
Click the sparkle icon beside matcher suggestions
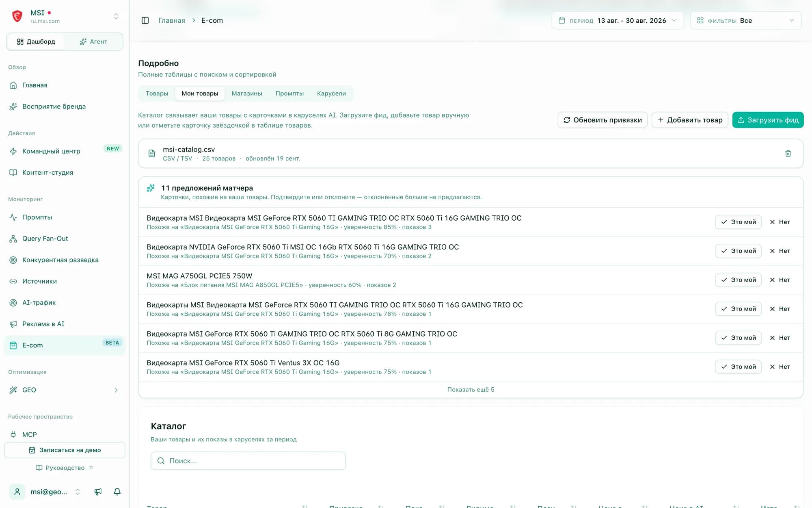coord(151,188)
